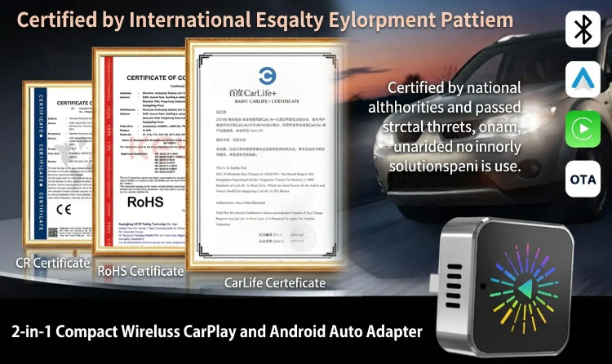Click the Bluetooth icon
The width and height of the screenshot is (612, 364).
click(x=583, y=30)
